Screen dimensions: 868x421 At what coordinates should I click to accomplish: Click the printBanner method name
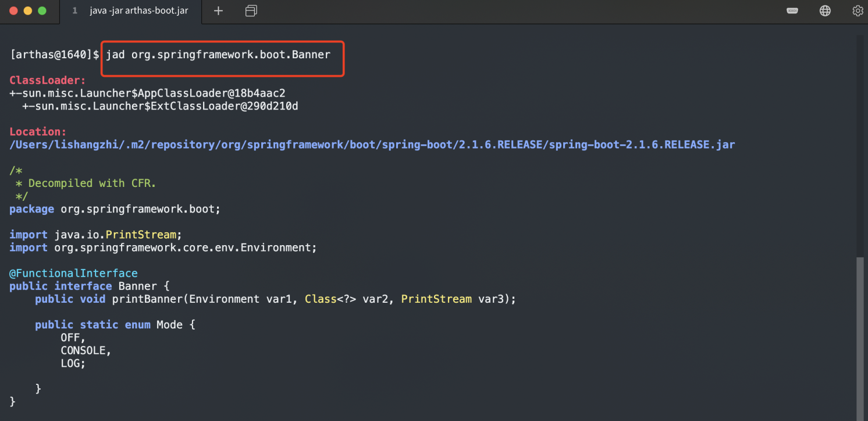point(147,299)
